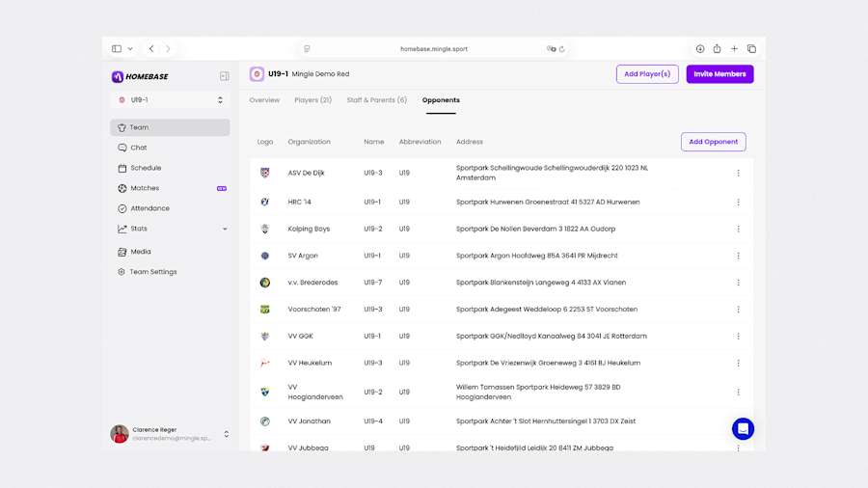Open a new browser tab with plus

click(734, 48)
